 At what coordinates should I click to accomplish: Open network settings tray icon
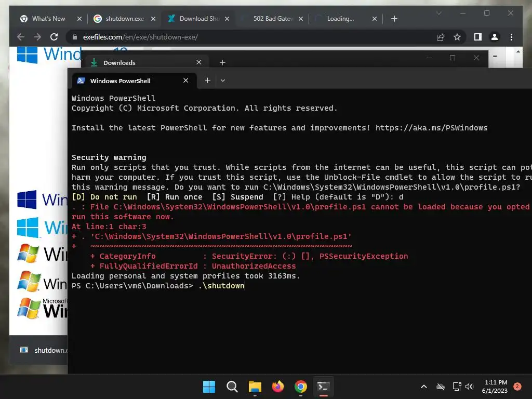coord(457,387)
